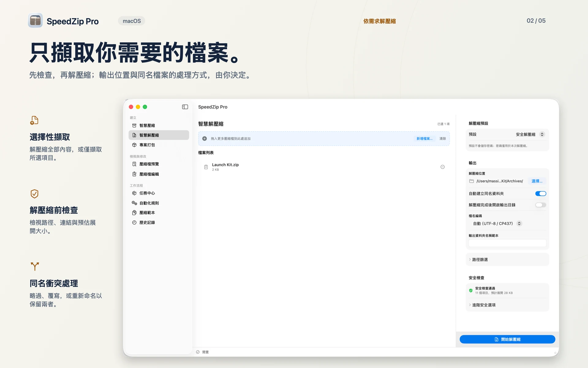Click the 輸出資料夾名稱範本 text field
The height and width of the screenshot is (368, 588).
pyautogui.click(x=507, y=243)
